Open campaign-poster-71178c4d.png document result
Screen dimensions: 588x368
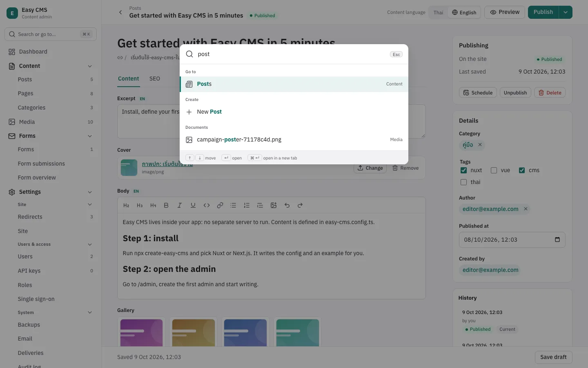click(x=294, y=139)
